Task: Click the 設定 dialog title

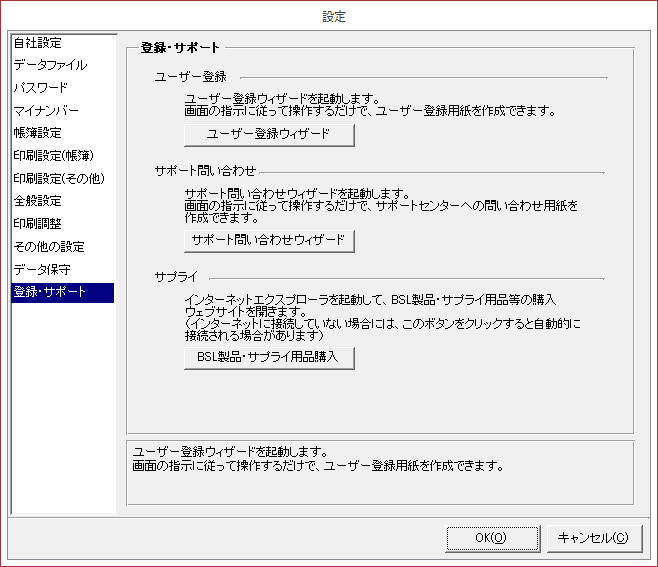Action: point(334,16)
